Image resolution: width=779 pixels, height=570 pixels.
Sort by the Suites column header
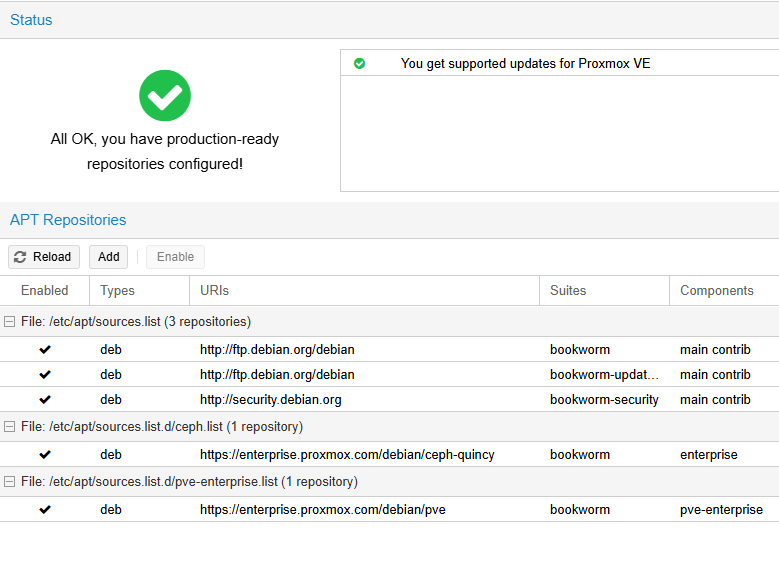pos(604,291)
